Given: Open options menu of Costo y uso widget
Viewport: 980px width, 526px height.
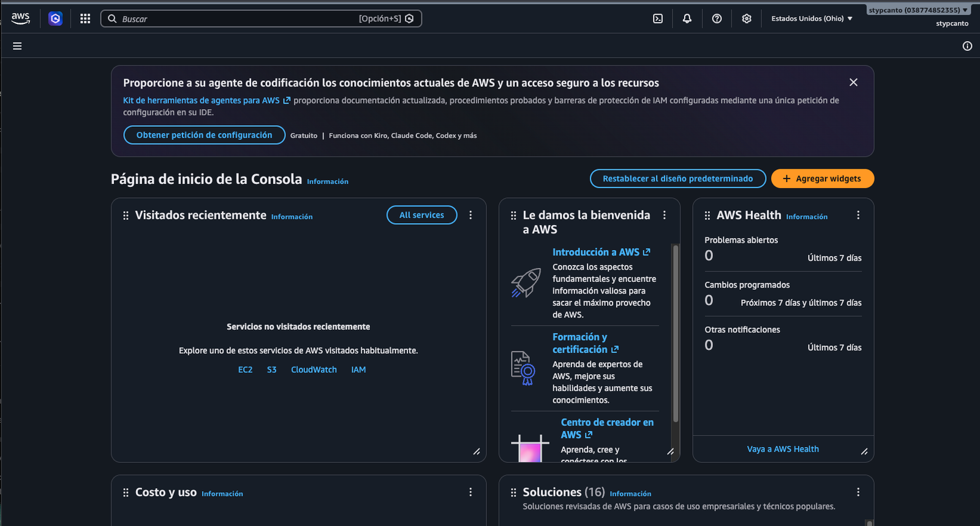Looking at the screenshot, I should (x=470, y=492).
